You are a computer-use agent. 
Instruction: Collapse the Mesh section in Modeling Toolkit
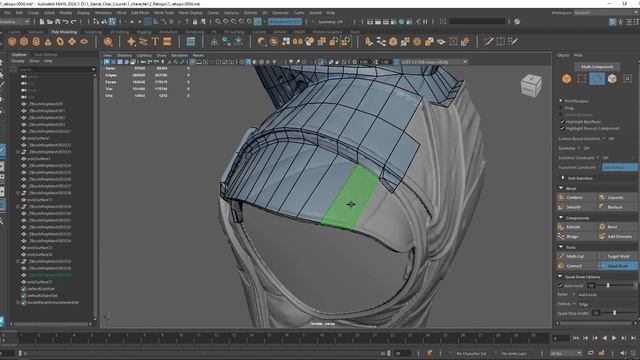point(561,188)
